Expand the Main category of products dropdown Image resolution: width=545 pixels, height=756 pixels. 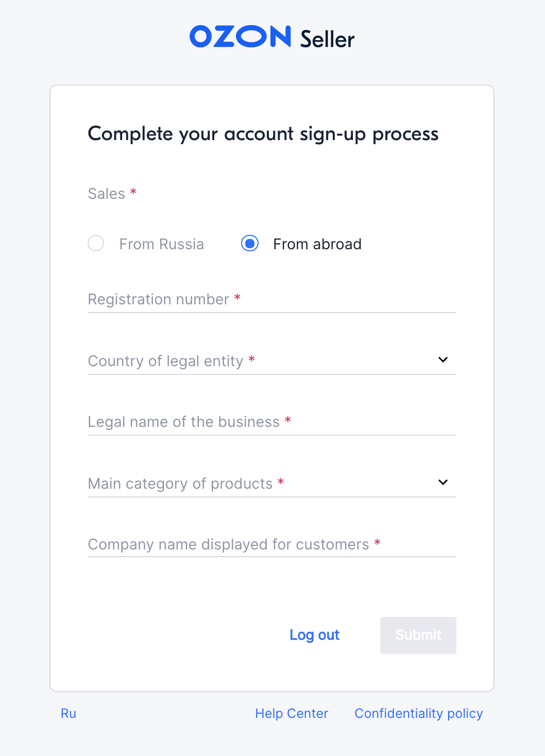[258, 484]
